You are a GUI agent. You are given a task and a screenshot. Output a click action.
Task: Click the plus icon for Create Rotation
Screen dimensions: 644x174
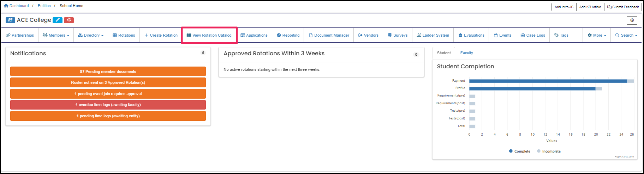[146, 35]
